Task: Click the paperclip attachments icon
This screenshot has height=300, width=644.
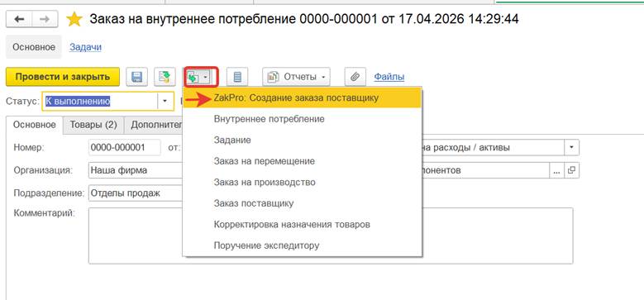Action: (355, 77)
